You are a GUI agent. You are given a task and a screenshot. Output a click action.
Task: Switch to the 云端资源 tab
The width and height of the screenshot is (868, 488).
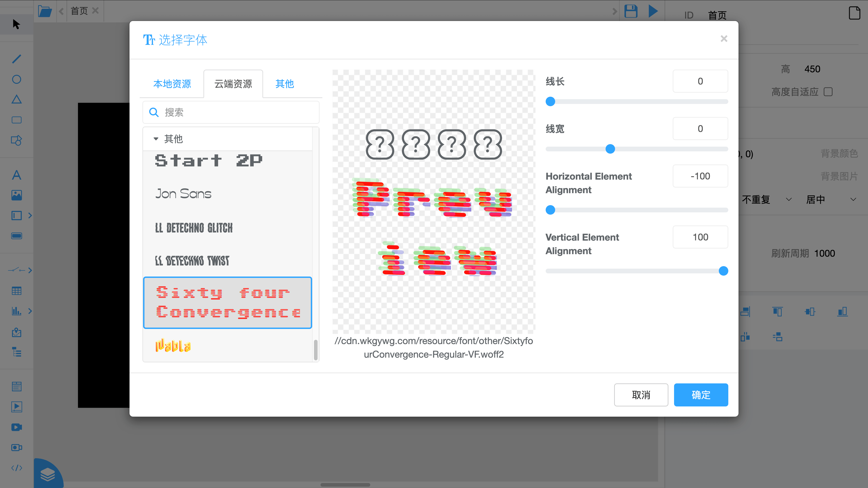[x=233, y=84]
